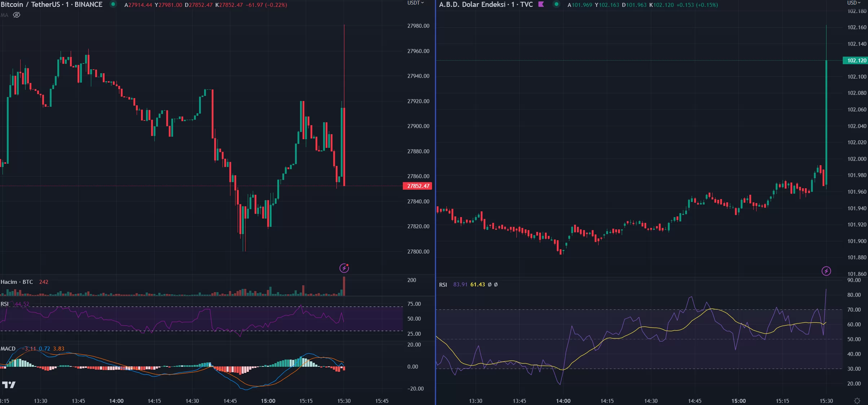Click the red 27852.47 price label
This screenshot has height=405, width=868.
tap(418, 186)
